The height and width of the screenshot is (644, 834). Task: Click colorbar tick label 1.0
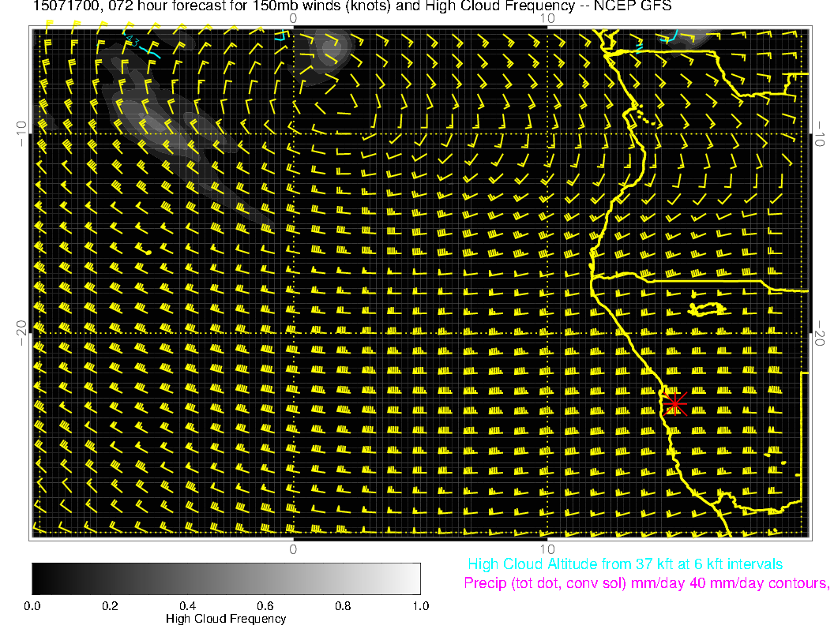tap(420, 606)
